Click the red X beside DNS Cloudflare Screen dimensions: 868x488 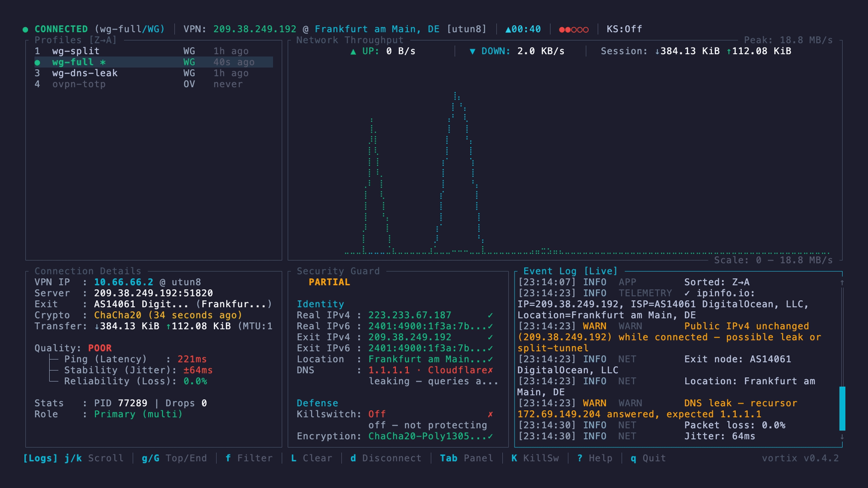pyautogui.click(x=491, y=370)
